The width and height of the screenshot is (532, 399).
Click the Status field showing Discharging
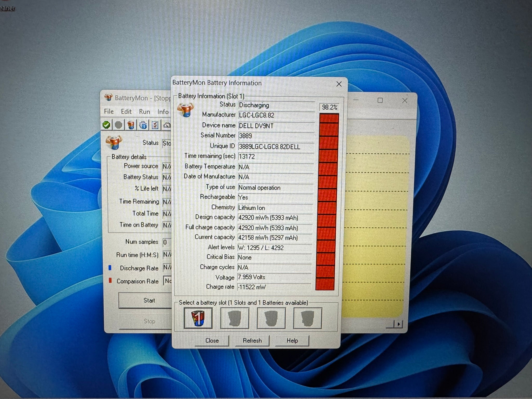[x=276, y=105]
